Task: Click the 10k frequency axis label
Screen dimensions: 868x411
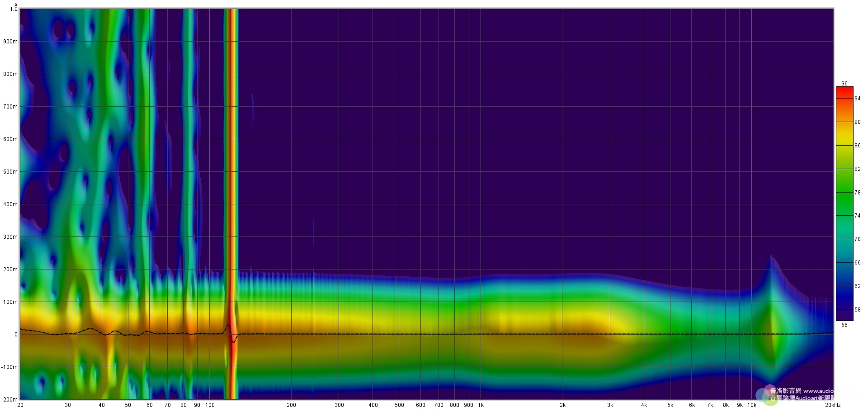Action: tap(752, 405)
